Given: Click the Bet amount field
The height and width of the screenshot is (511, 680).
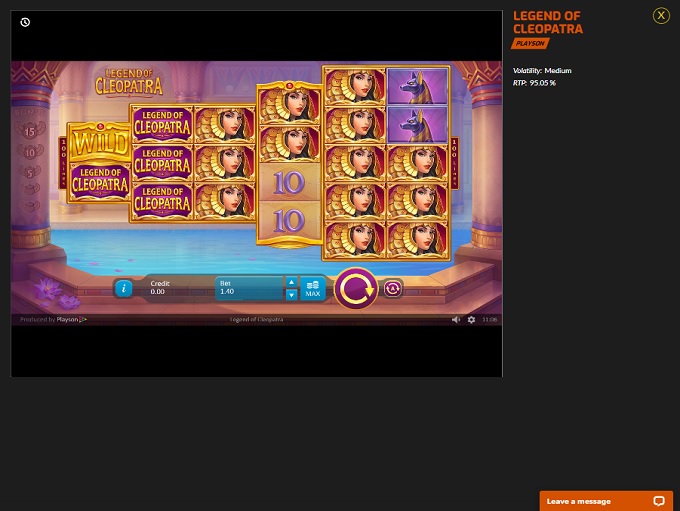Looking at the screenshot, I should pyautogui.click(x=250, y=288).
